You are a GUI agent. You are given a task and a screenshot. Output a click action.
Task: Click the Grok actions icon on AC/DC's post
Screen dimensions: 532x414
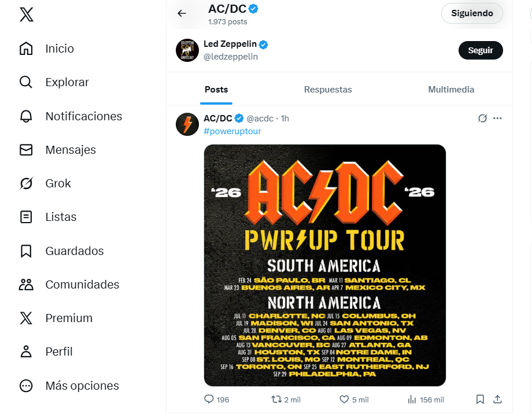tap(482, 118)
